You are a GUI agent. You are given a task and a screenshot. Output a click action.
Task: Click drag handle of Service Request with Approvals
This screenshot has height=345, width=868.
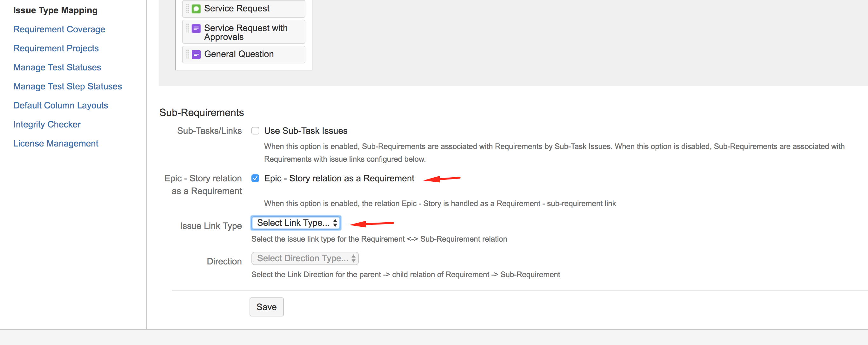click(x=188, y=29)
